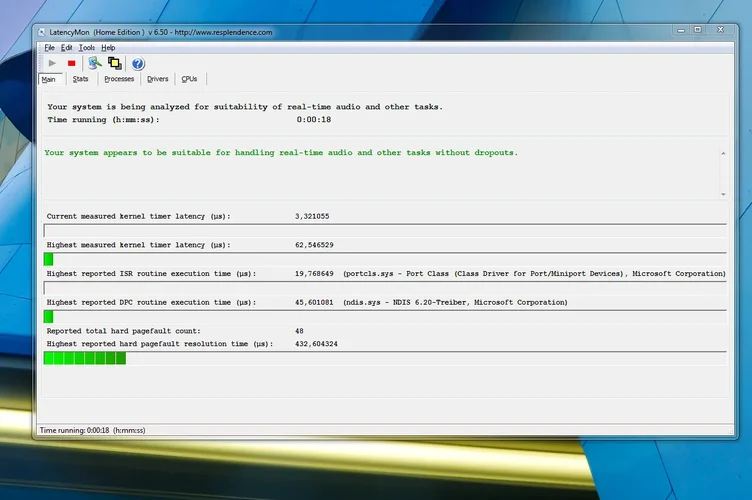Click the highest kernel timer latency bar
This screenshot has height=500, width=752.
click(x=49, y=259)
